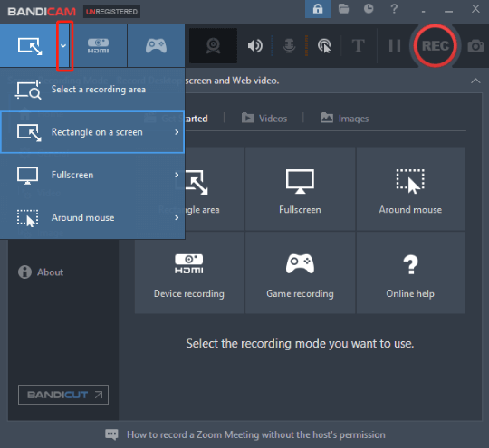Expand Rectangle on a screen submenu arrow
This screenshot has height=448, width=489.
pyautogui.click(x=177, y=132)
